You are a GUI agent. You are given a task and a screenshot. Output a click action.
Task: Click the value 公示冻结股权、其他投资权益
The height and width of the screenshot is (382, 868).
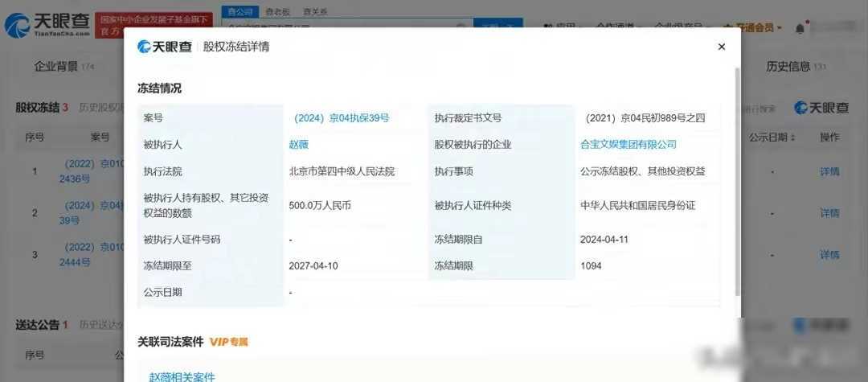[643, 171]
